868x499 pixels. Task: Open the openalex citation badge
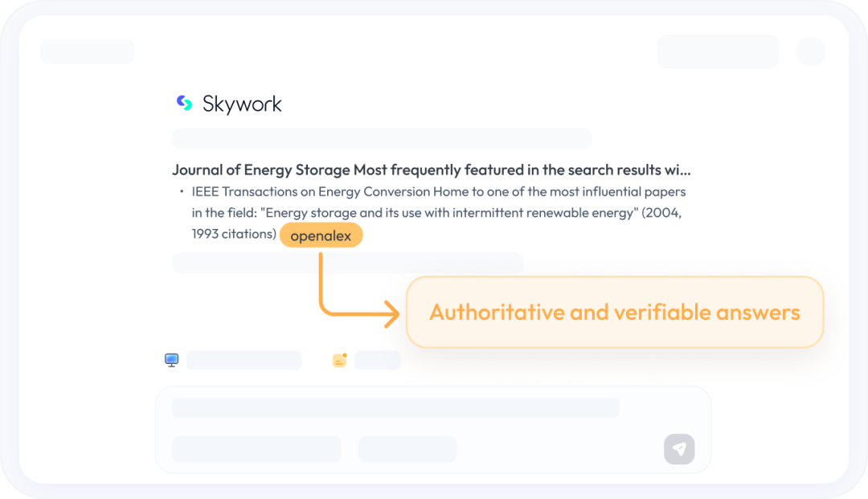pyautogui.click(x=321, y=235)
